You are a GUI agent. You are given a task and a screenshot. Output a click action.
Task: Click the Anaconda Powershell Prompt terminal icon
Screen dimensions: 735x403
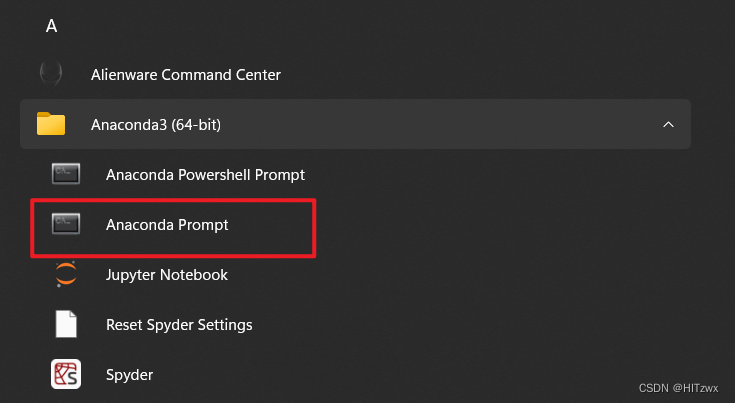tap(66, 174)
